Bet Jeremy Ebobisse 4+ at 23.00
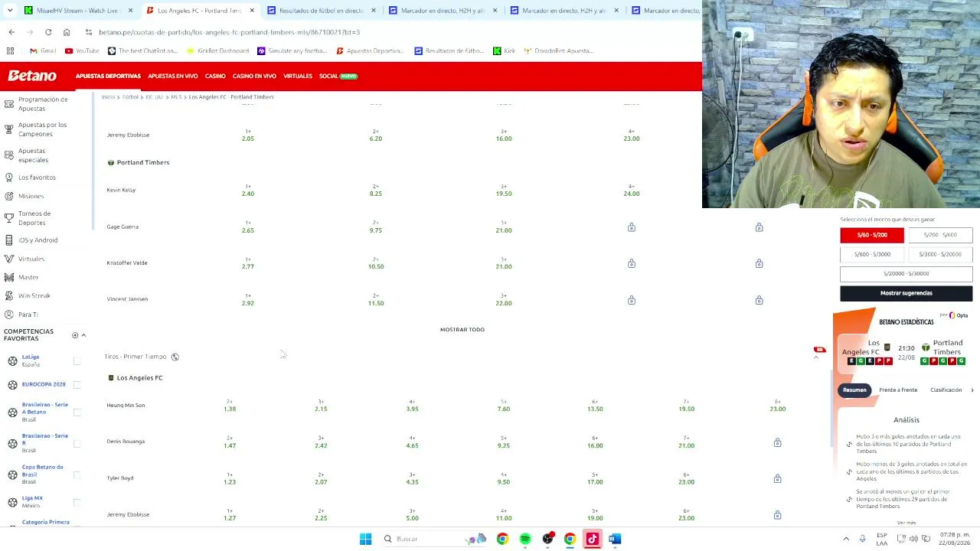 coord(632,135)
